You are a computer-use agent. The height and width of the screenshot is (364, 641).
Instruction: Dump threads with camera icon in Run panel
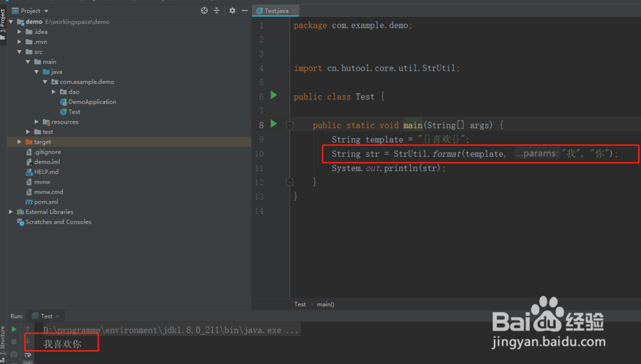(x=14, y=354)
